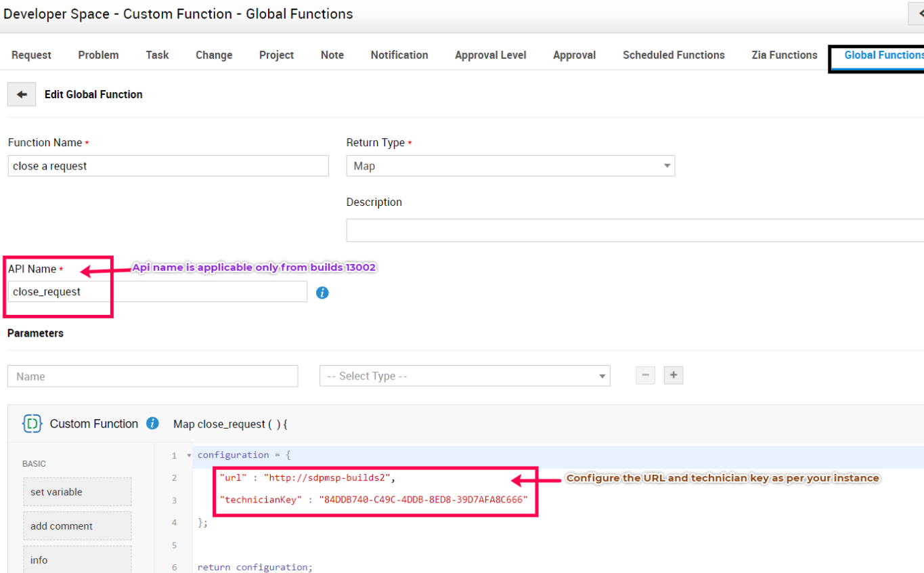Click the Custom Function logo icon

32,423
